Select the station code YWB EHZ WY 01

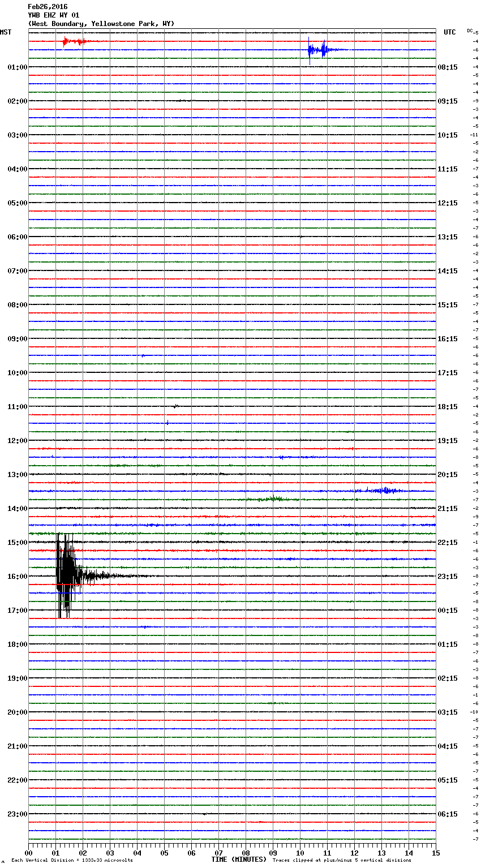click(x=54, y=15)
